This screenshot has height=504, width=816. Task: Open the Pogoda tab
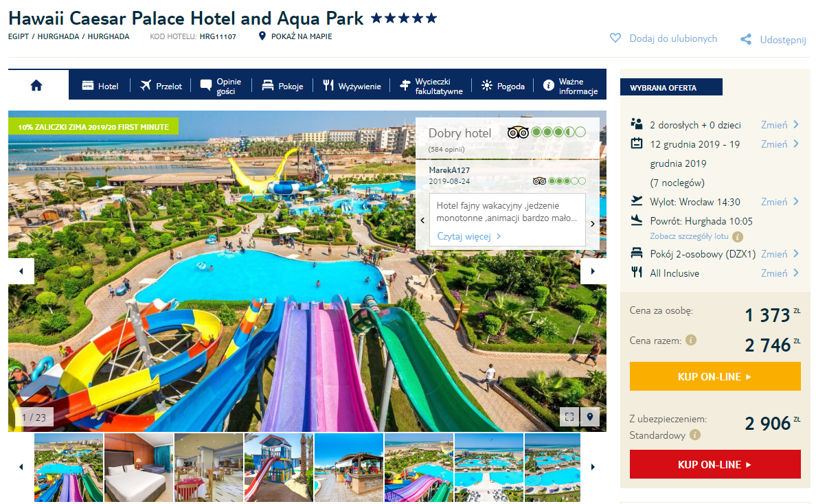click(503, 86)
